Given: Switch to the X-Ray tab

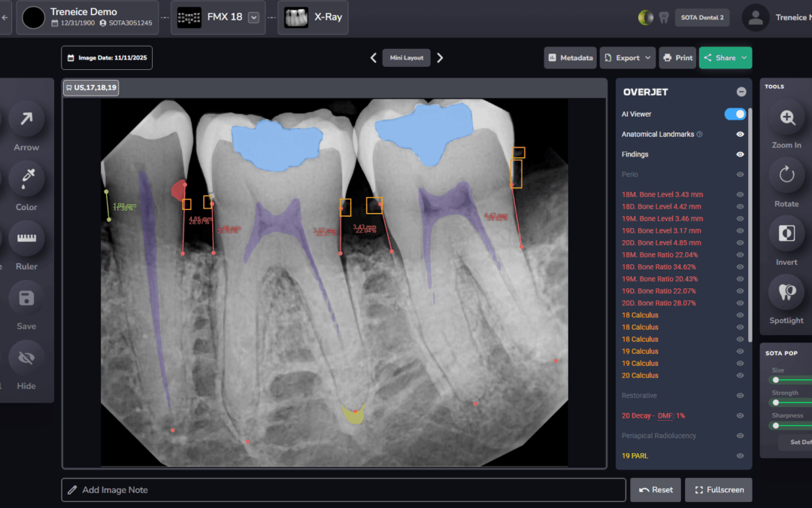Looking at the screenshot, I should [314, 17].
